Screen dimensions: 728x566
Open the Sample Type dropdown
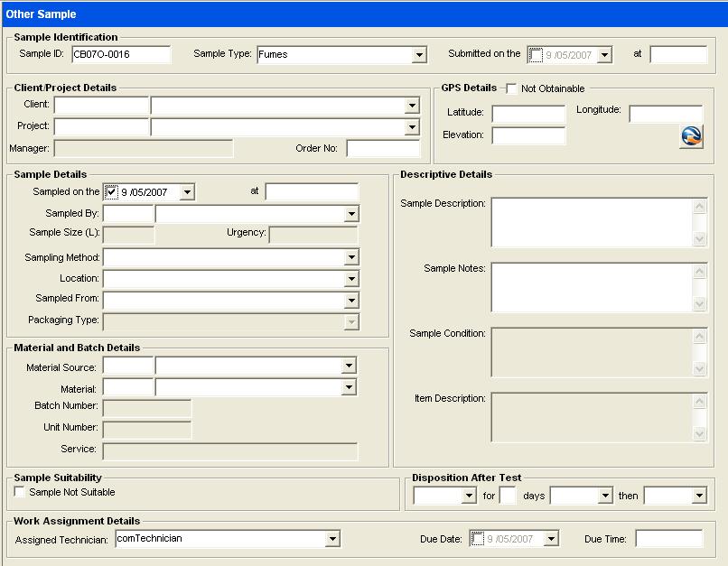pyautogui.click(x=419, y=55)
